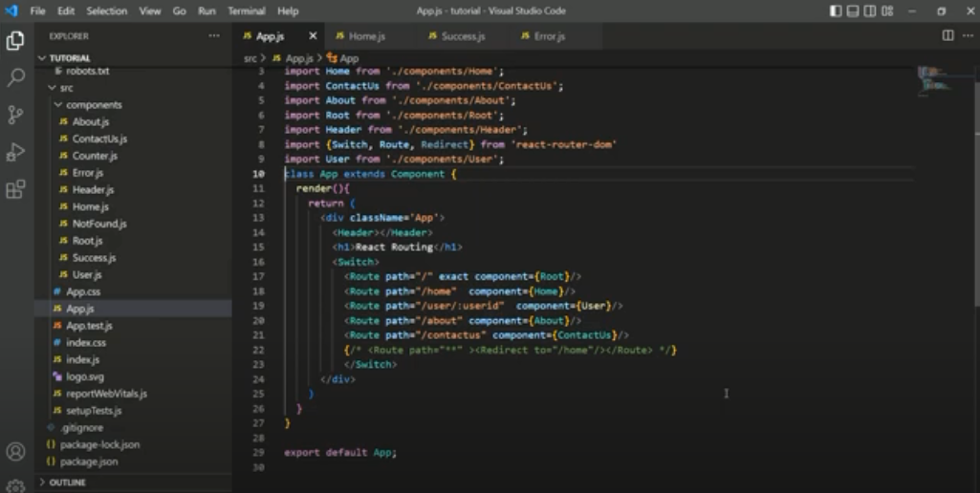Open the Manage gear icon
Image resolution: width=980 pixels, height=493 pixels.
click(x=15, y=484)
